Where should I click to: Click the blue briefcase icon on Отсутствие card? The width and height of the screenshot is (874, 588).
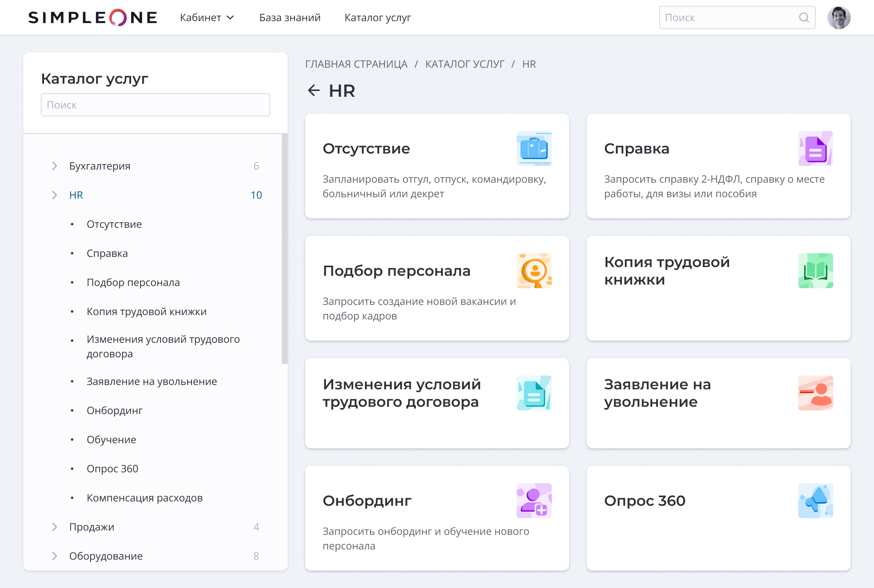coord(534,148)
